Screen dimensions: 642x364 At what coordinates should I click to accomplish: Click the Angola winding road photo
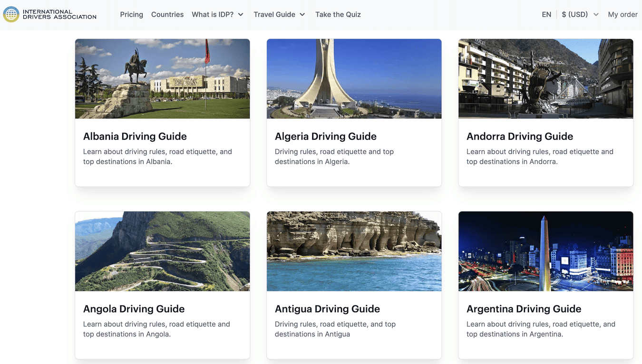pos(162,251)
